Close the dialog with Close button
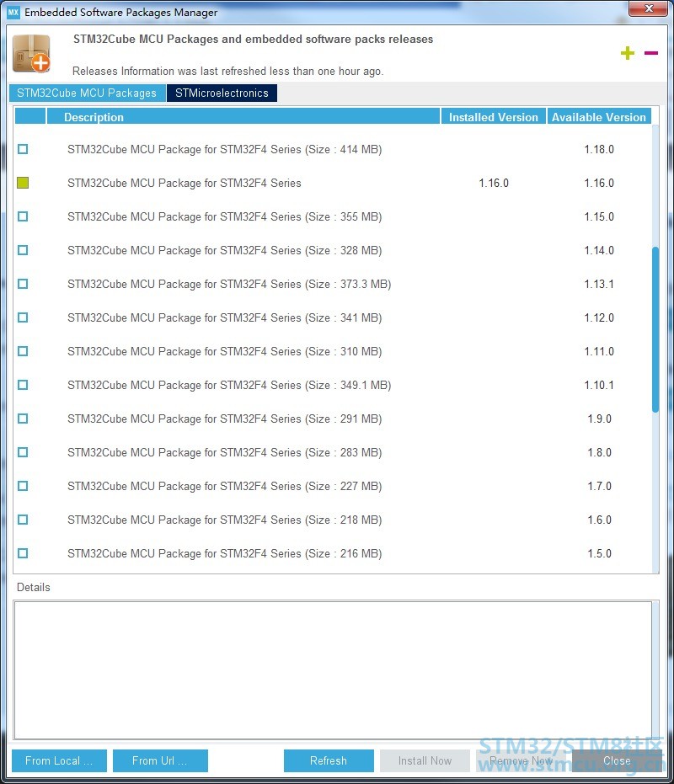Viewport: 674px width, 784px height. pyautogui.click(x=617, y=760)
